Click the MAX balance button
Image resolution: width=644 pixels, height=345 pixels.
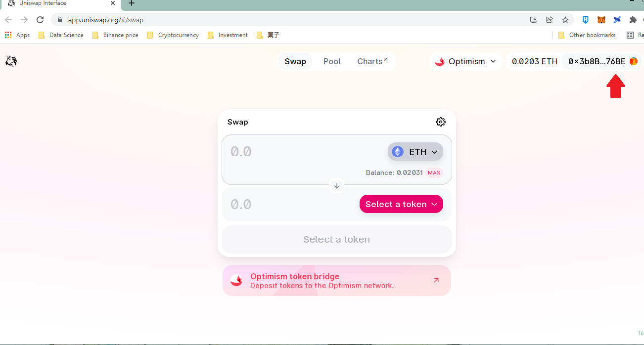point(434,173)
